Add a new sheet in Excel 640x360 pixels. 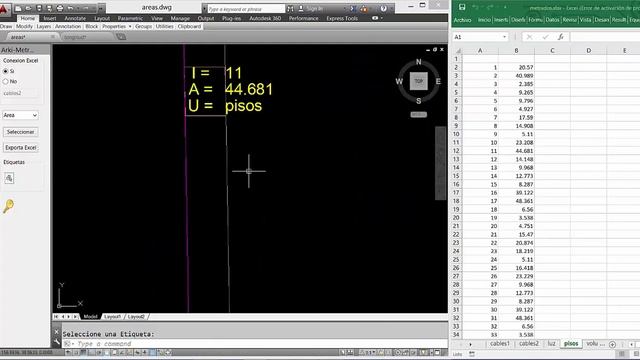pos(612,344)
